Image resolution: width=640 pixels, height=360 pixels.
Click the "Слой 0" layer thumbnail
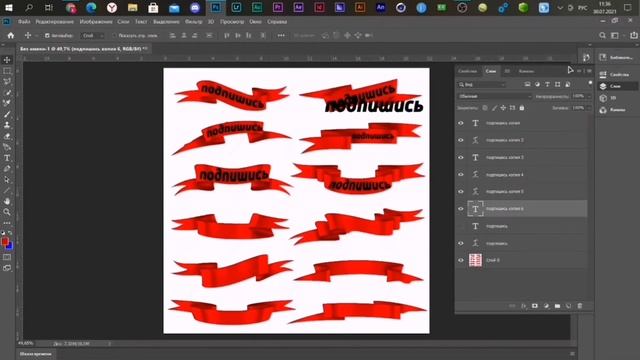click(x=476, y=260)
